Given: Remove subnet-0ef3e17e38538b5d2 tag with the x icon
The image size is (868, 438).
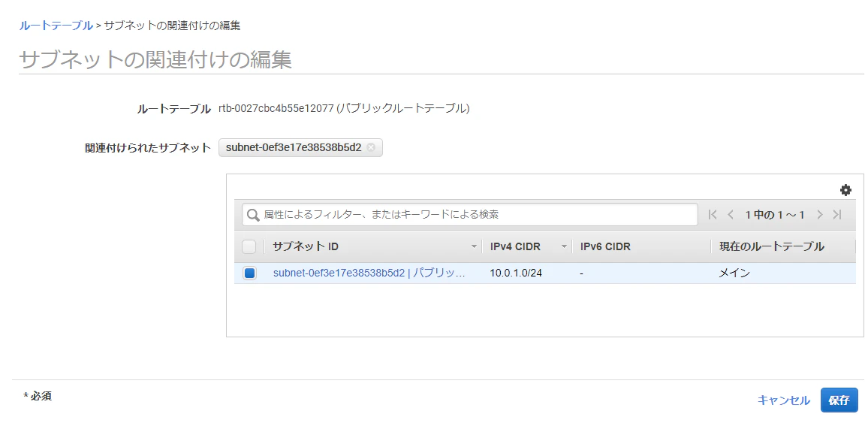Looking at the screenshot, I should [x=371, y=147].
